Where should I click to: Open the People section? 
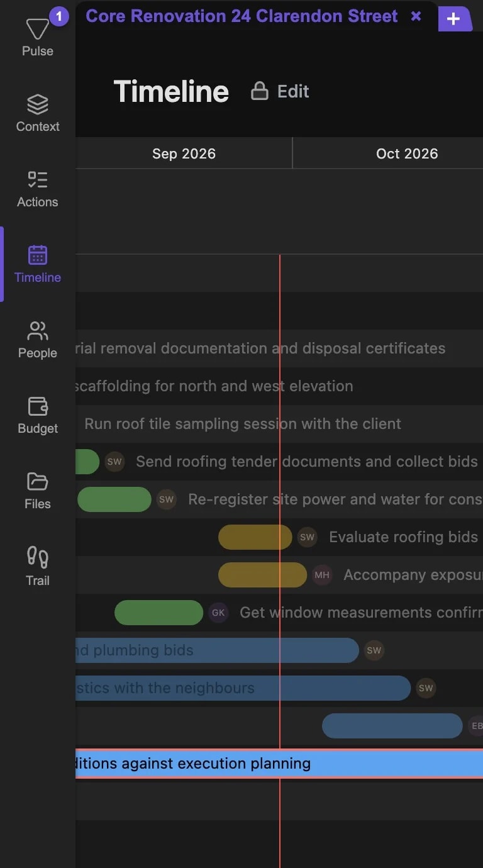click(38, 340)
